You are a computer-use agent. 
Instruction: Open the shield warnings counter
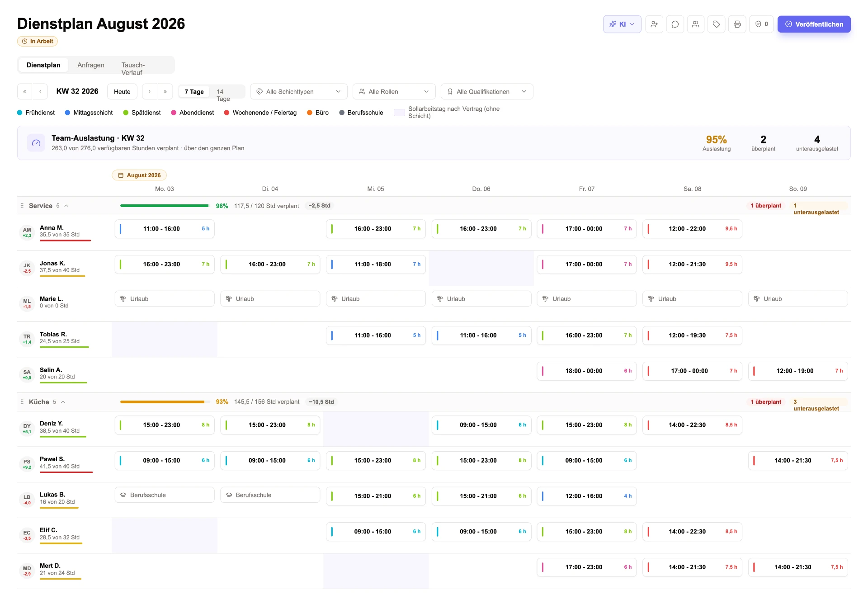pos(762,24)
